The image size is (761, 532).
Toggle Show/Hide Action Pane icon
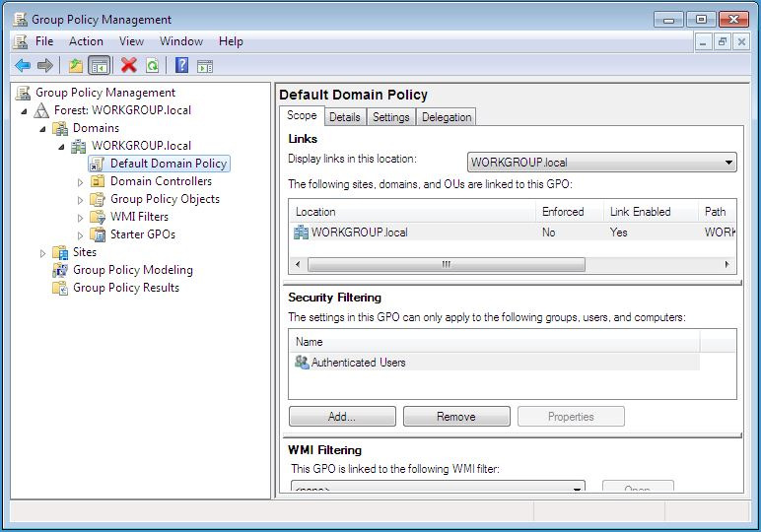[205, 65]
